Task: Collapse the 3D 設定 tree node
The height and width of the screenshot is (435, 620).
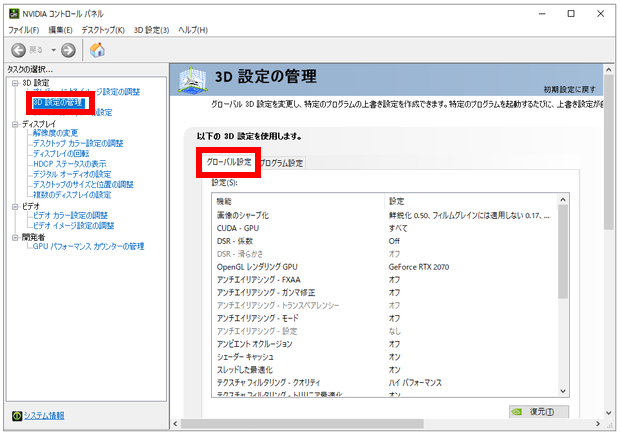Action: [15, 83]
